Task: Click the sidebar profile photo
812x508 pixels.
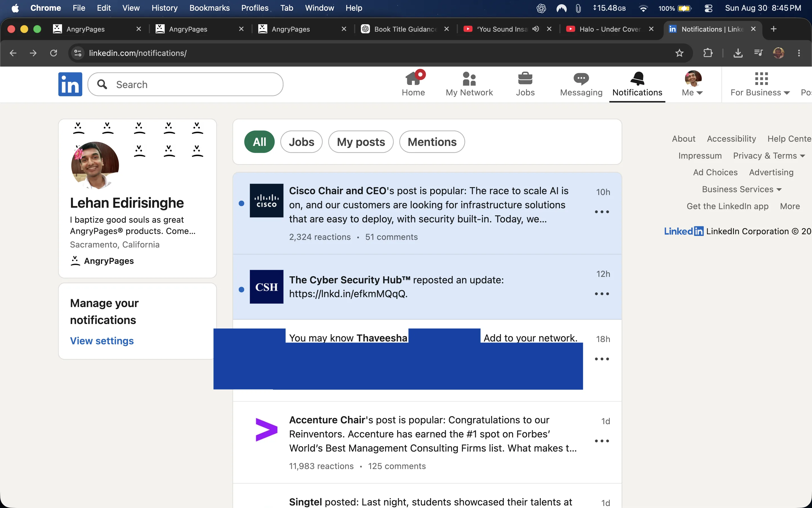Action: 95,165
